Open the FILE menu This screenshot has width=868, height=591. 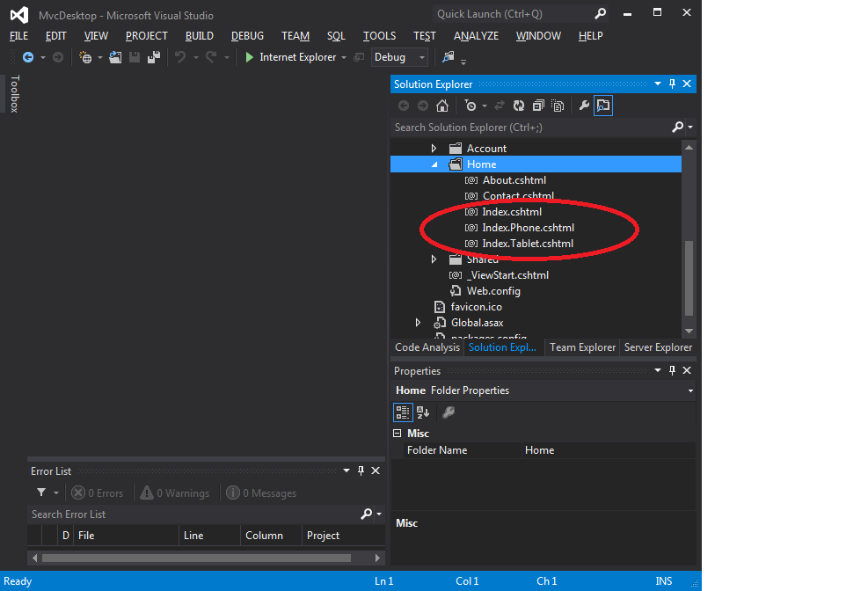click(x=18, y=36)
